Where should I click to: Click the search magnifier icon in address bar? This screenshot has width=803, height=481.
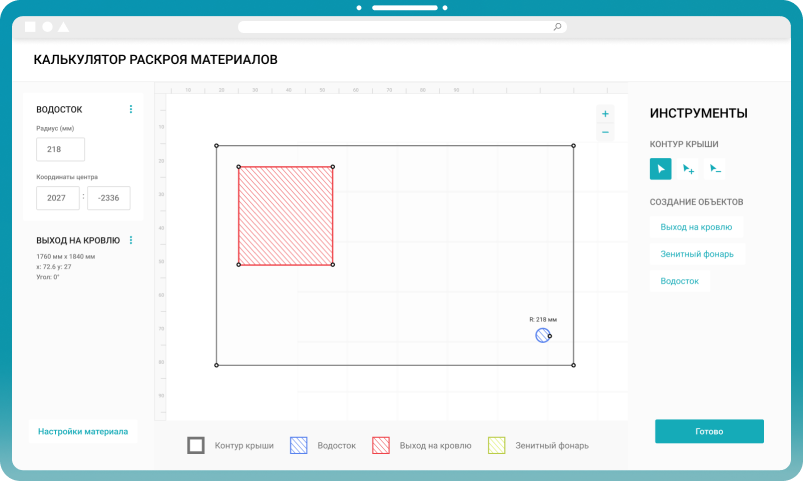(557, 27)
